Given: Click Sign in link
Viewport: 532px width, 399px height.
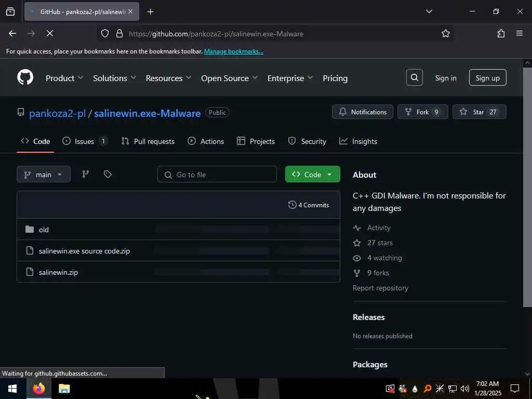Looking at the screenshot, I should click(x=445, y=78).
